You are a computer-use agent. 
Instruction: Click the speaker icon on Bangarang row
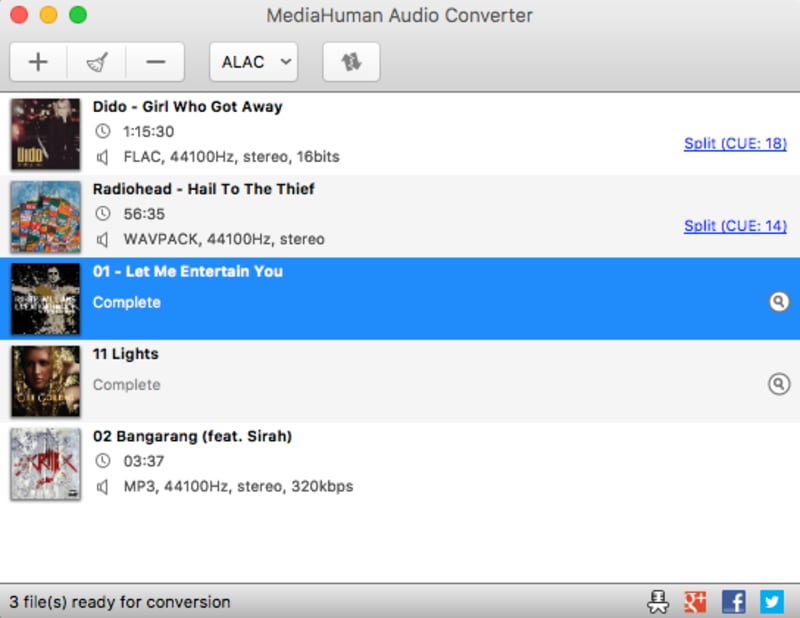[103, 486]
